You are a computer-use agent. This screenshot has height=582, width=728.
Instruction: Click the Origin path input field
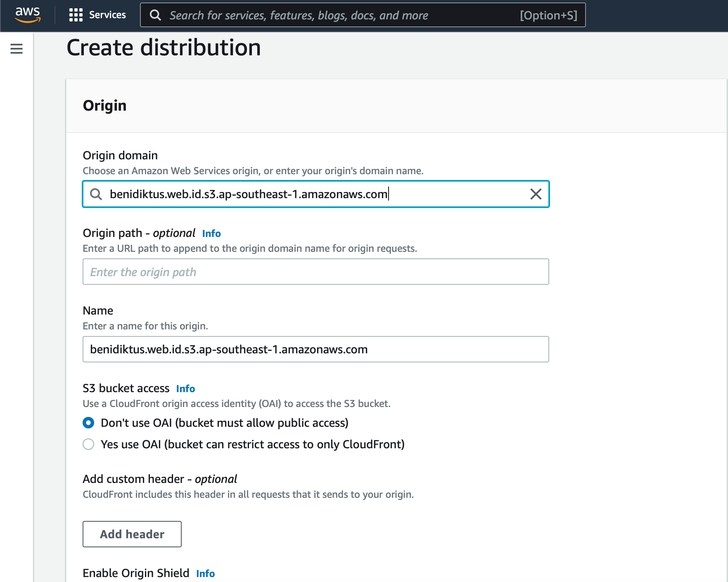click(x=316, y=272)
